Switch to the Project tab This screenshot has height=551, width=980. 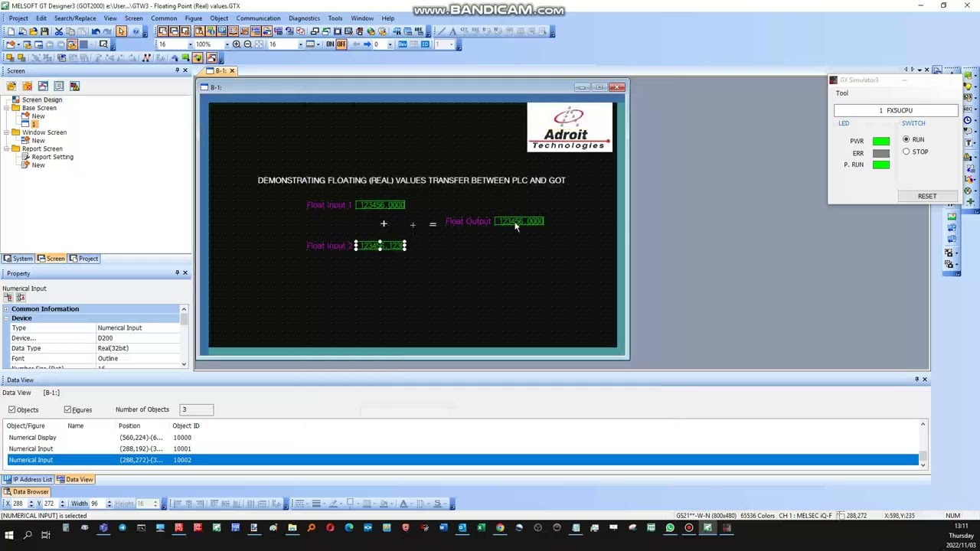84,259
